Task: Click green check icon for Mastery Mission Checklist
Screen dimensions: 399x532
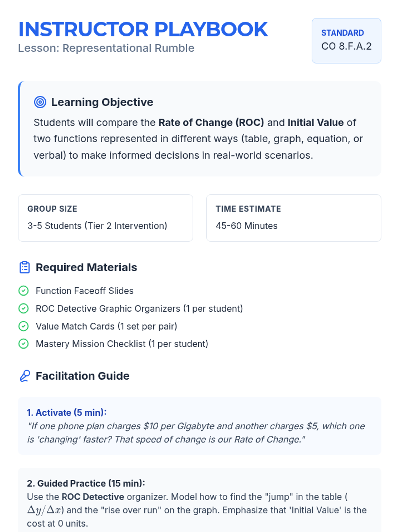Action: [x=23, y=344]
